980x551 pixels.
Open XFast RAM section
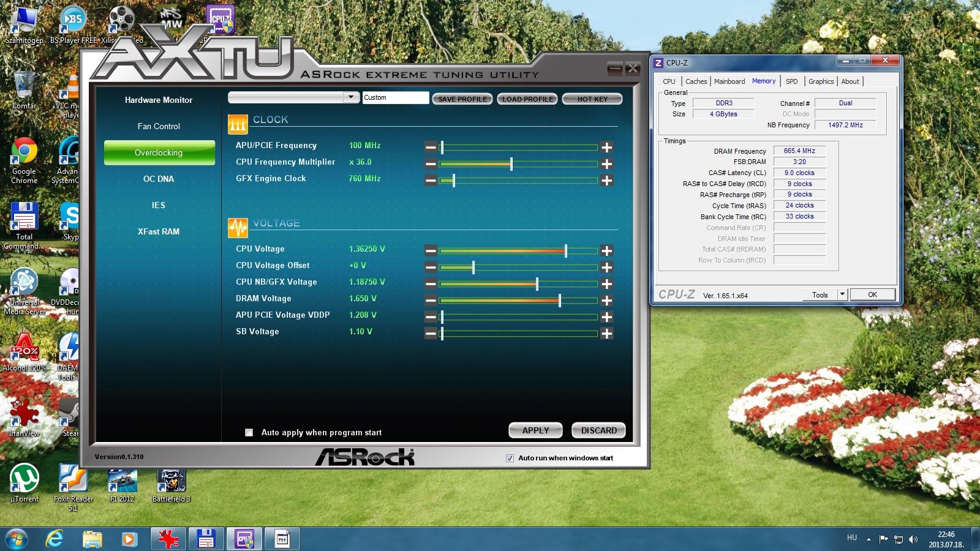point(159,231)
